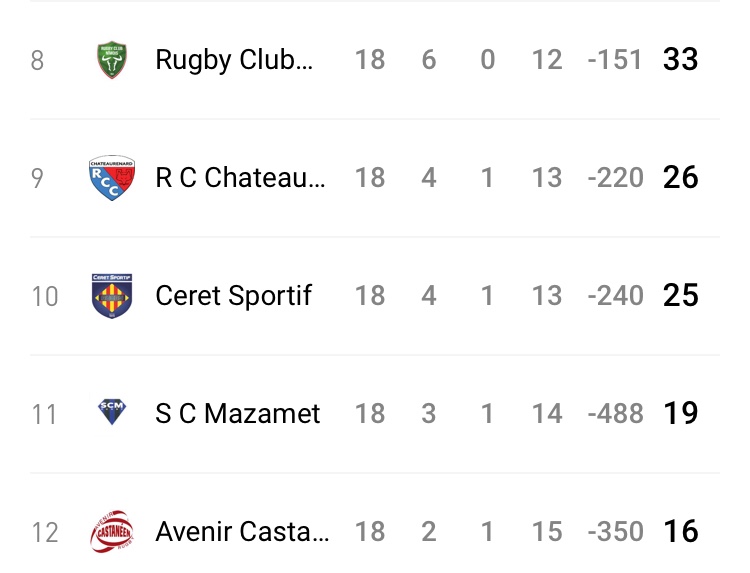Select Ceret Sportif's 25 points value
This screenshot has height=573, width=750.
click(680, 296)
